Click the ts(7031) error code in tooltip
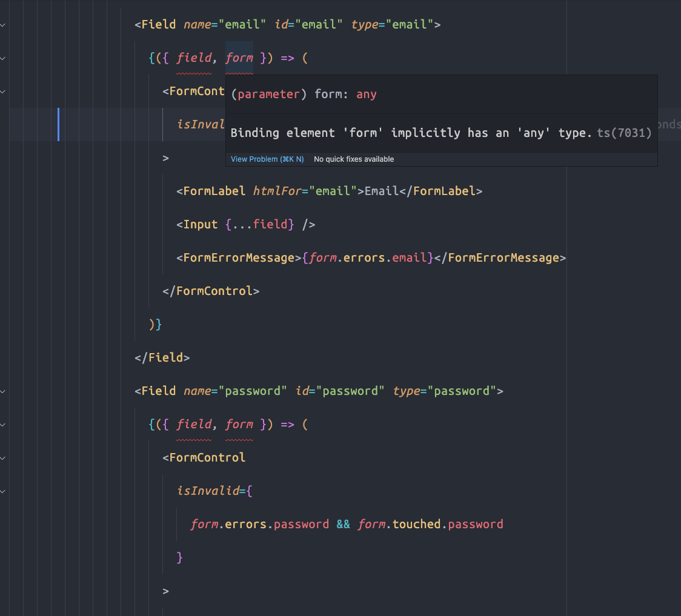Image resolution: width=681 pixels, height=616 pixels. pyautogui.click(x=624, y=133)
